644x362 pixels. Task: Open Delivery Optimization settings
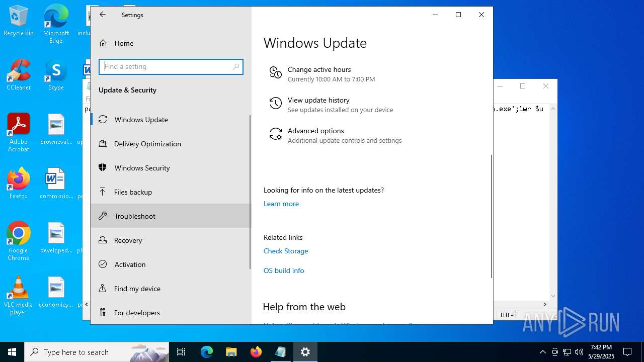[171, 144]
